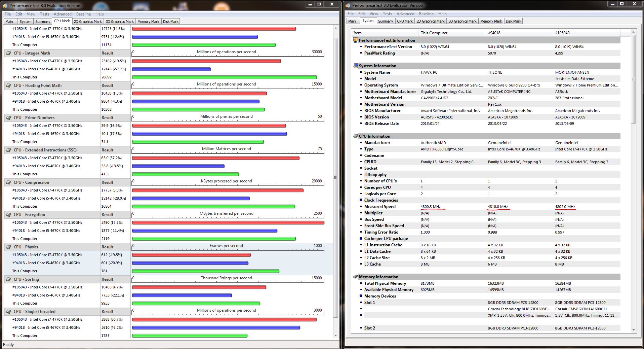Click the CPU - Floating Point Math icon
The width and height of the screenshot is (644, 349).
click(9, 85)
